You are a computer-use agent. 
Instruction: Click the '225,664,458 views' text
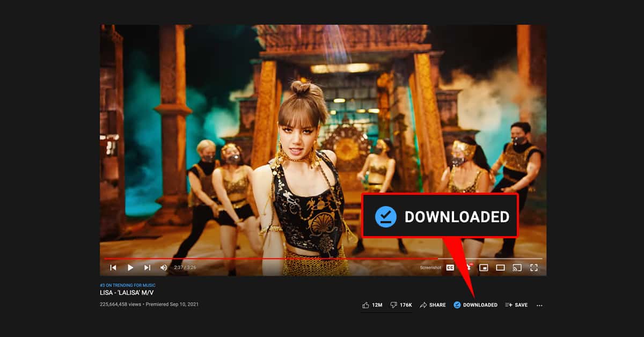click(120, 304)
